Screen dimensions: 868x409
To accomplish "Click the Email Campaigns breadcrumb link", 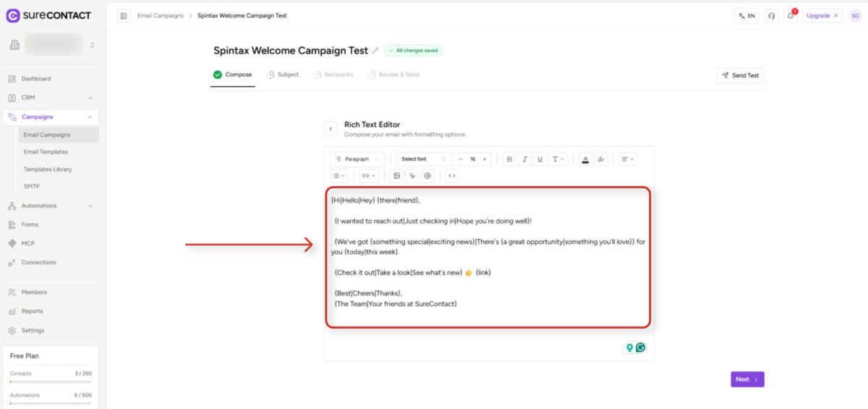I will pos(161,15).
